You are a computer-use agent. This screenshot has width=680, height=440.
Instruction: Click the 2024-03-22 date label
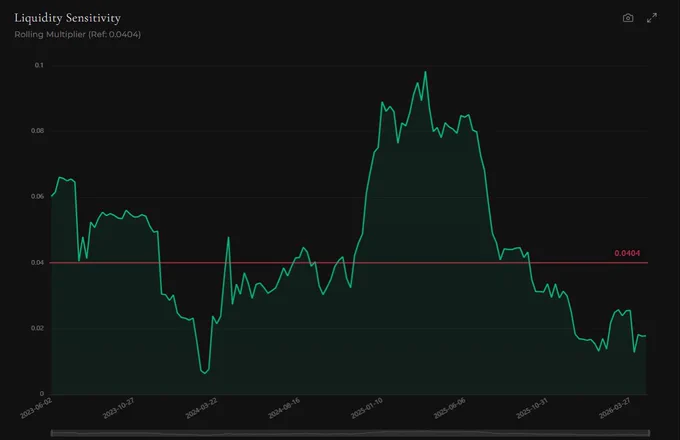tap(201, 408)
